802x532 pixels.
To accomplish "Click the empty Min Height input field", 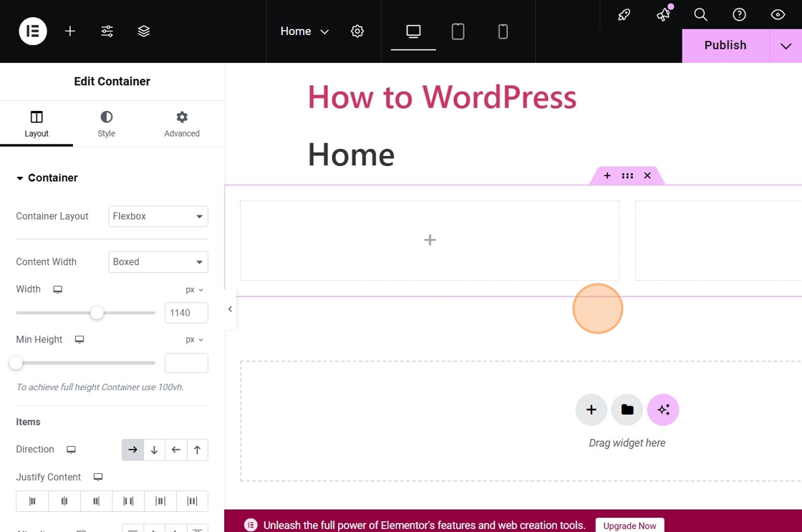I will 186,363.
